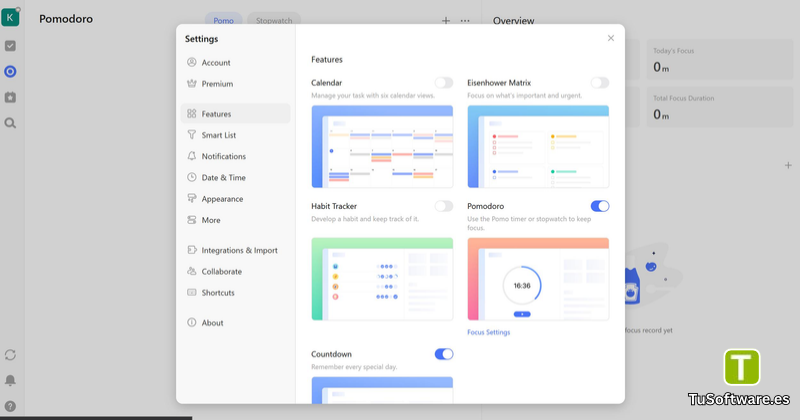800x420 pixels.
Task: Click the Countdown preview image
Action: point(382,390)
